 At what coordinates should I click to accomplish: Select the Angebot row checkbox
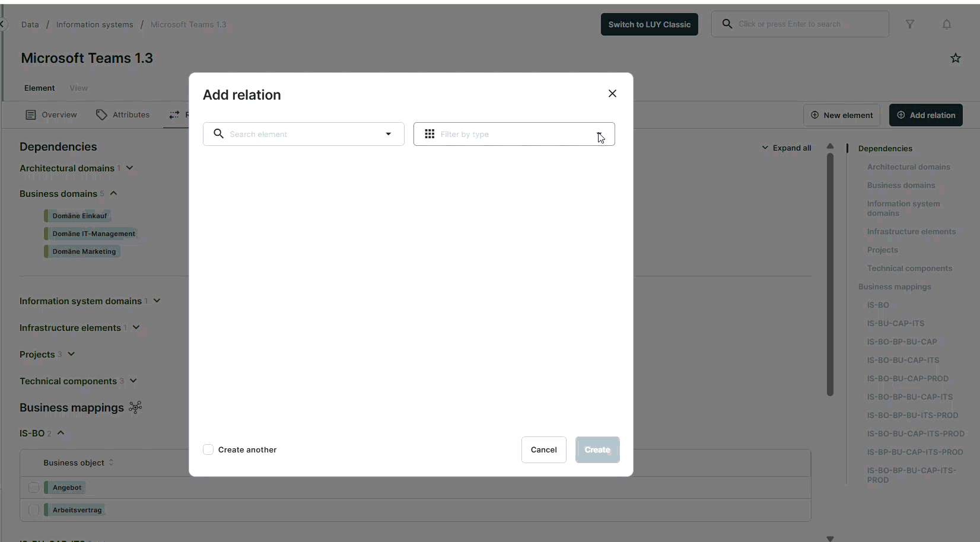click(x=34, y=487)
